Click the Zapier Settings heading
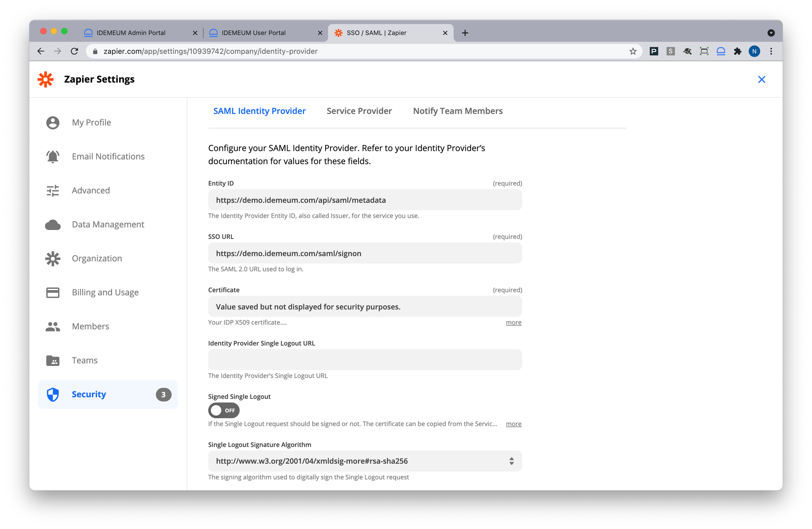Screen dimensions: 812x529 pos(99,80)
